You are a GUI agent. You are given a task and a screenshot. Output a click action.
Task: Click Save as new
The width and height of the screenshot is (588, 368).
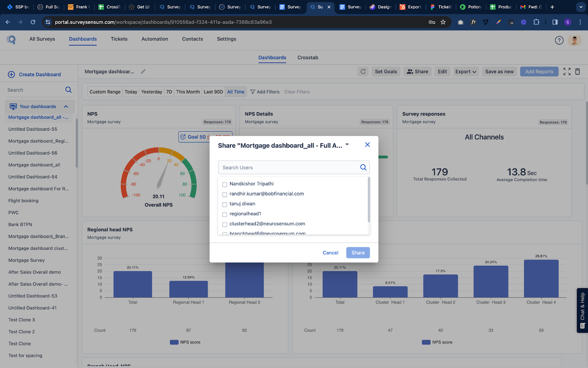click(x=499, y=72)
